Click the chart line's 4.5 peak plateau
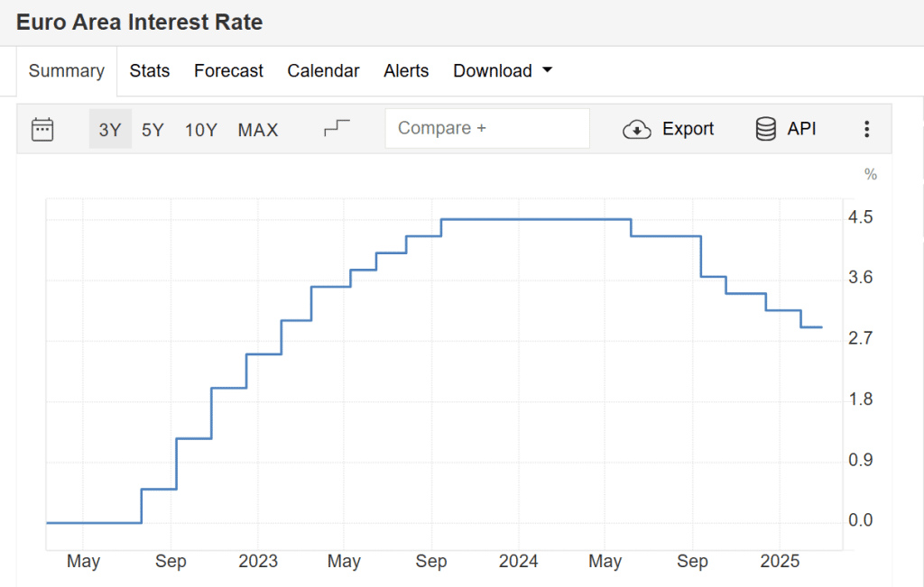 [x=535, y=219]
